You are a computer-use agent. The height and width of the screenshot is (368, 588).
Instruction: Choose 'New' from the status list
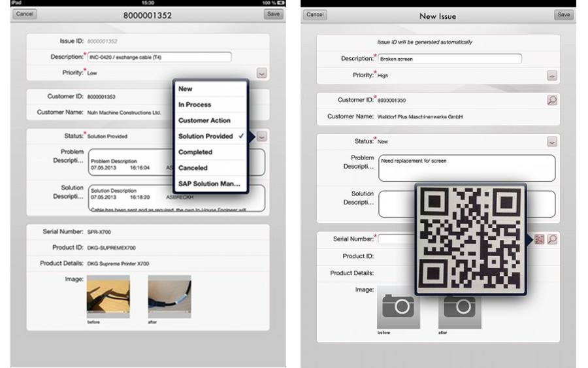[210, 89]
